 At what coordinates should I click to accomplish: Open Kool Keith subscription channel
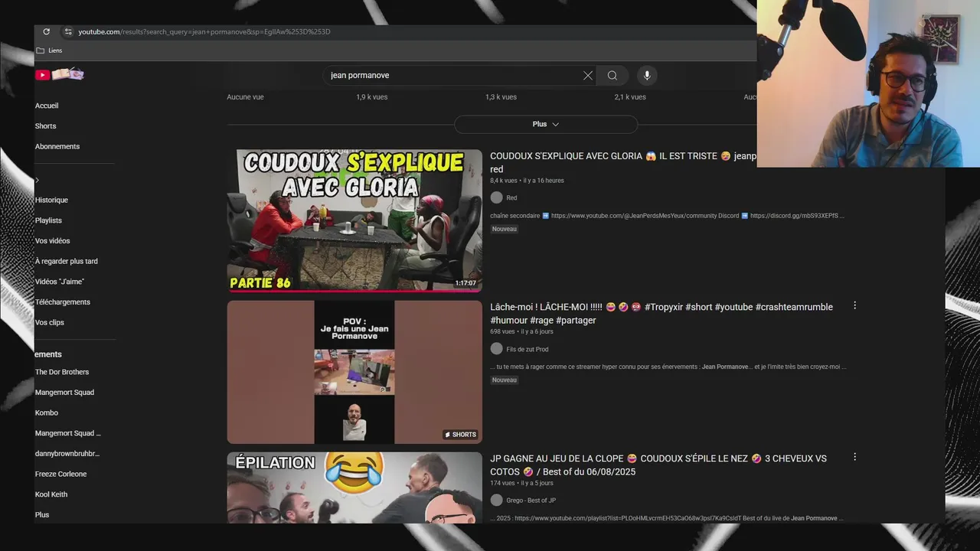(51, 494)
